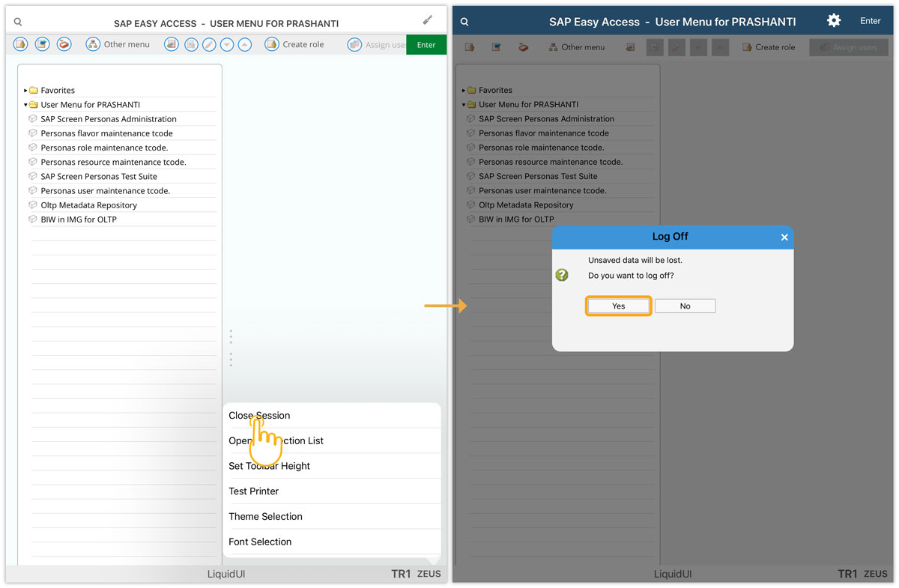Click the question mark icon in Log Off dialog
Image resolution: width=899 pixels, height=588 pixels.
click(x=562, y=275)
